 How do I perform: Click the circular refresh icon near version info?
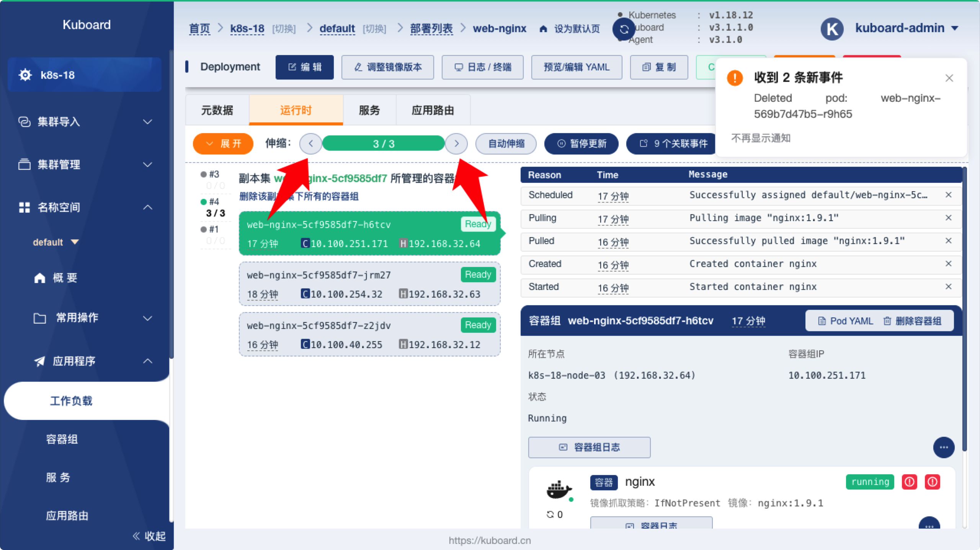[x=624, y=29]
